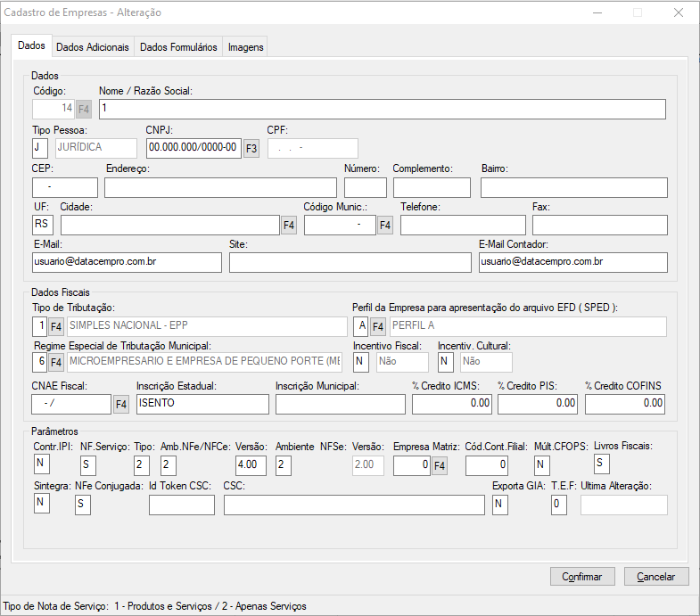
Task: Click the Cancelar button
Action: point(655,577)
